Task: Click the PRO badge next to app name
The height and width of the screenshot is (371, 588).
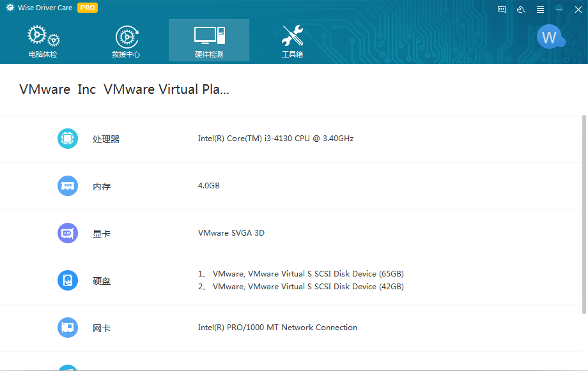Action: pyautogui.click(x=88, y=8)
